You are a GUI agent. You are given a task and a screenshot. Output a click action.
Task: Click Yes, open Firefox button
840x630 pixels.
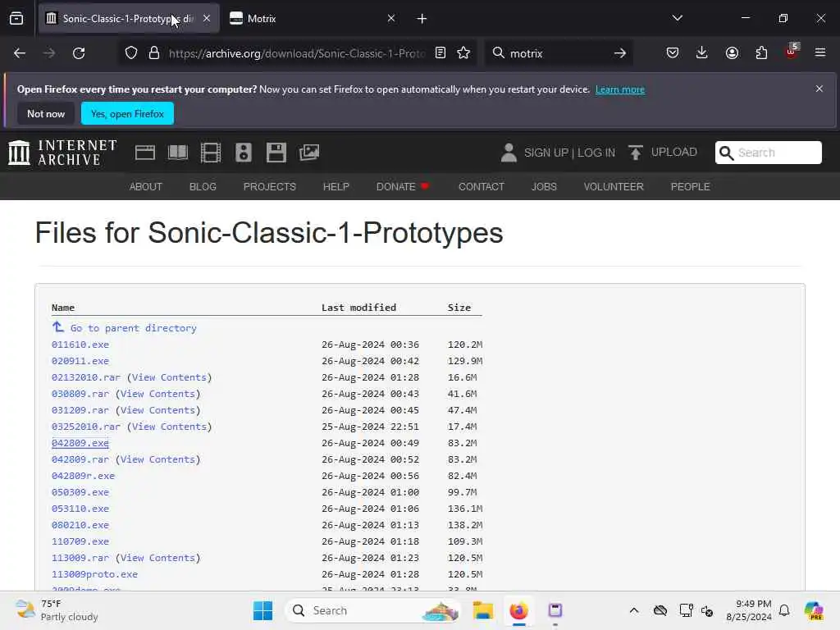(x=127, y=113)
